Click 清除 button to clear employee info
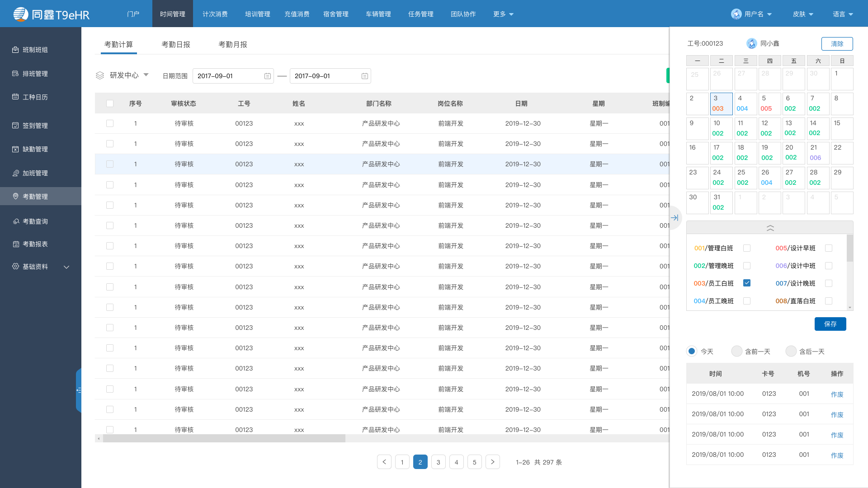 (837, 43)
